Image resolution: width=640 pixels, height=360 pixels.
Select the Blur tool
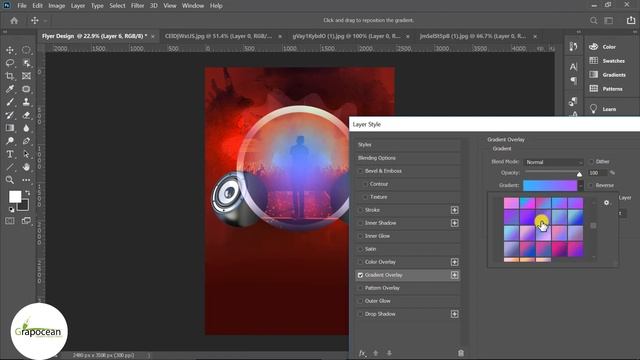[x=26, y=128]
